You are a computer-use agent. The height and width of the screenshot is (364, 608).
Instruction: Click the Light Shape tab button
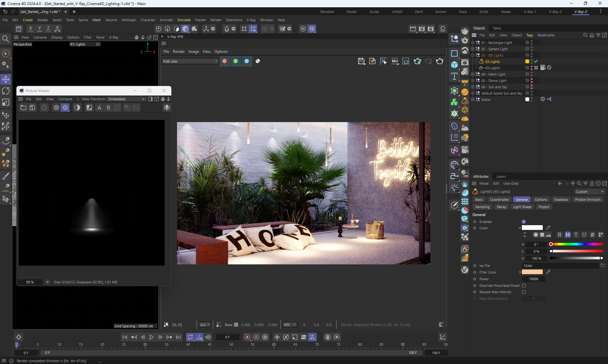point(522,207)
